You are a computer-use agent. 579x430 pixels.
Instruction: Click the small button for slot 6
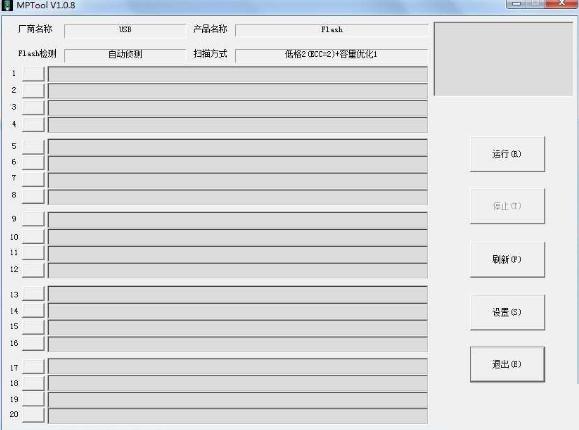pyautogui.click(x=33, y=163)
